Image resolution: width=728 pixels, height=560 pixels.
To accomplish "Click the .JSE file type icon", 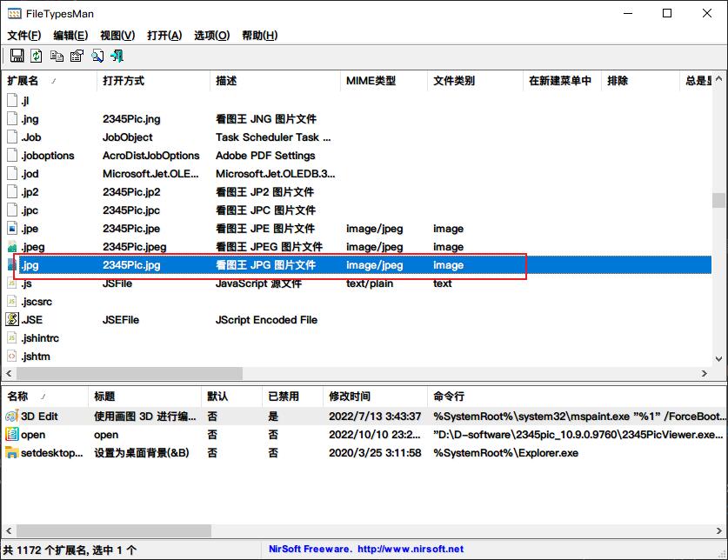I will point(12,320).
